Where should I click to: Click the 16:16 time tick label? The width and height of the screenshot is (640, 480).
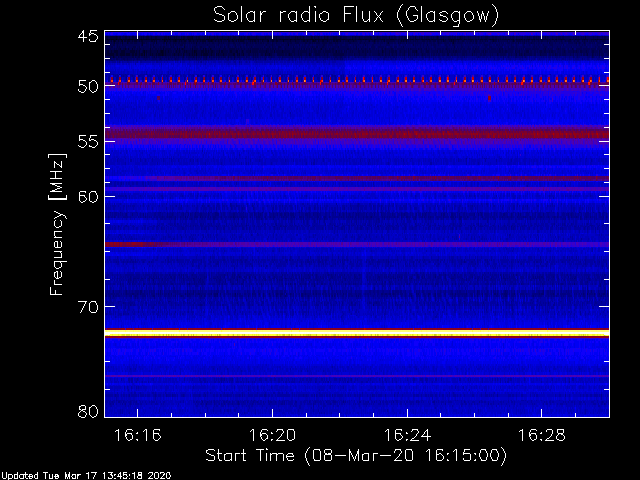click(138, 435)
